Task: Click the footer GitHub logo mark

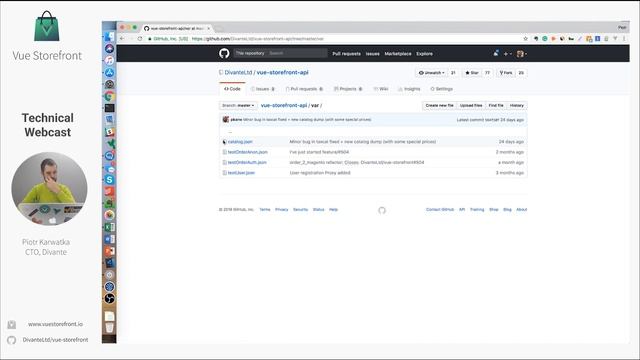Action: [x=382, y=210]
